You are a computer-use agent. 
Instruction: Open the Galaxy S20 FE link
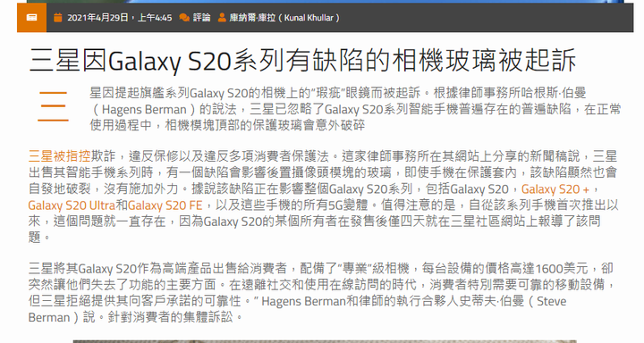click(x=165, y=205)
